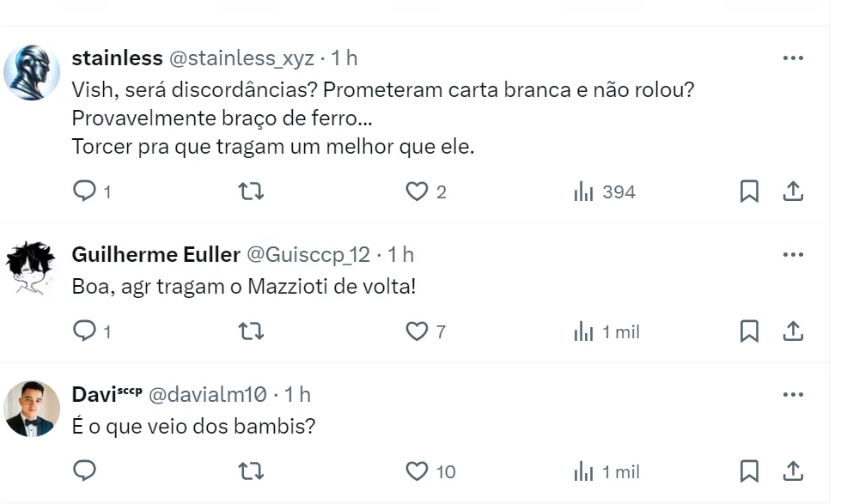View analytics showing 394 views

click(x=604, y=191)
